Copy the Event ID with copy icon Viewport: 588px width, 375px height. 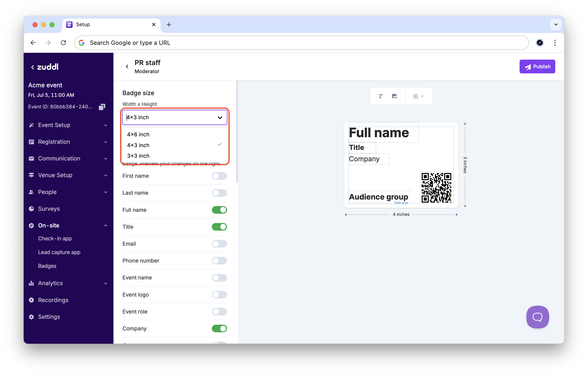[102, 107]
